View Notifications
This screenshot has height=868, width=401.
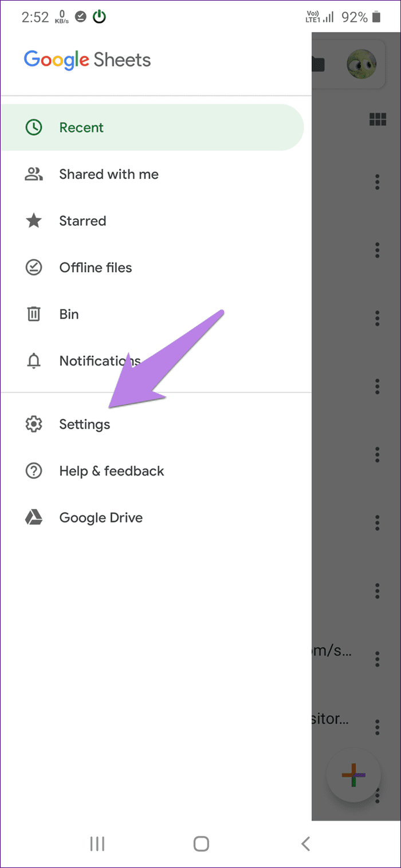point(156,361)
